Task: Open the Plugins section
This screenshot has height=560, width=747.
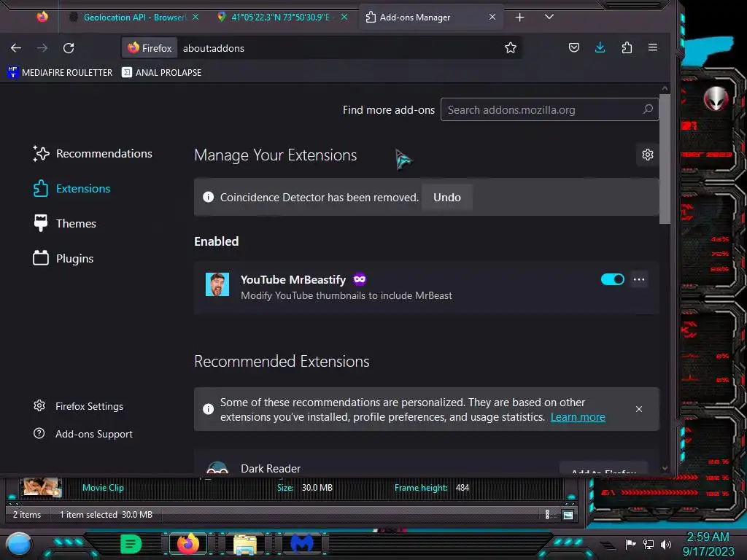Action: (x=63, y=259)
